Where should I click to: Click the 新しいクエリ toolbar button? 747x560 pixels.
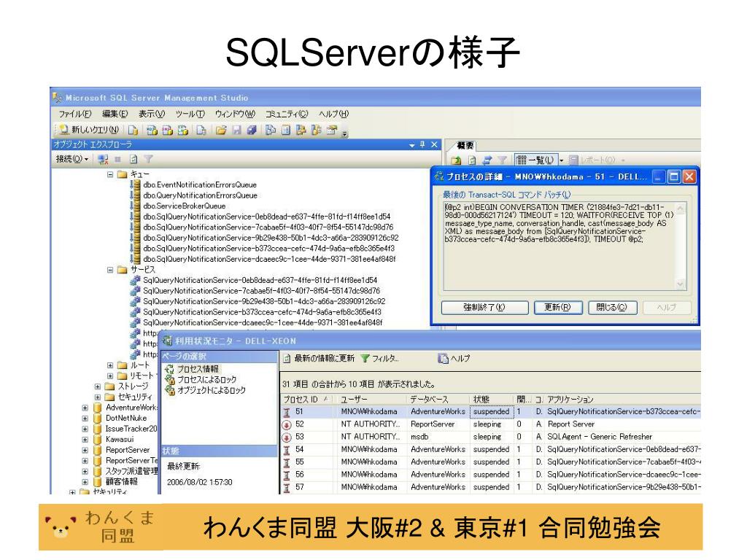pos(89,130)
